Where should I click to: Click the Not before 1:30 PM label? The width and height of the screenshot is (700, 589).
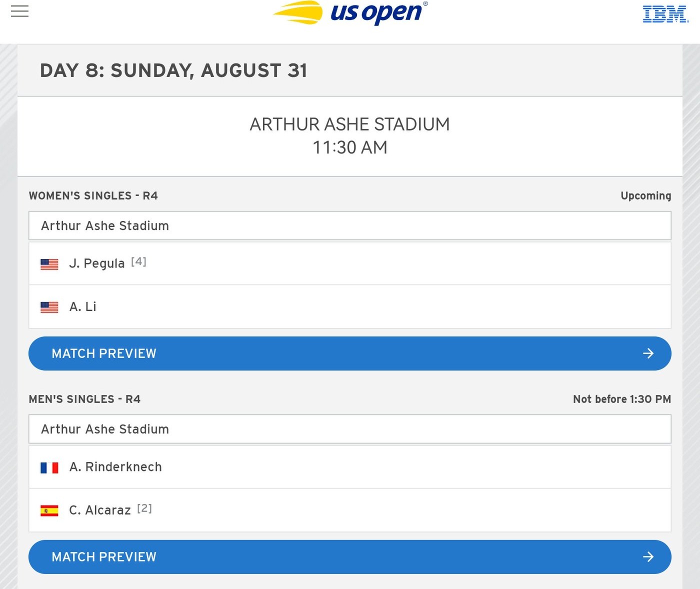click(622, 399)
